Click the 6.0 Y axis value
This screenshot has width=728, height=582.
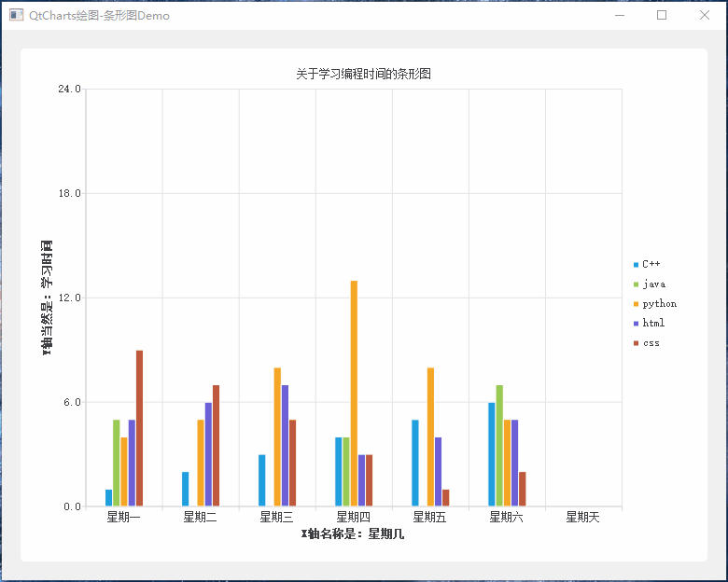(73, 402)
